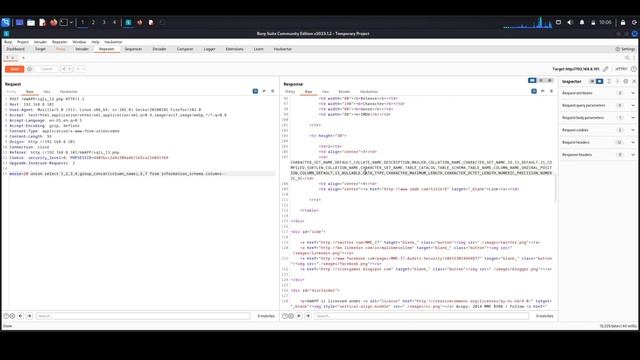Select Response Render view

(344, 92)
